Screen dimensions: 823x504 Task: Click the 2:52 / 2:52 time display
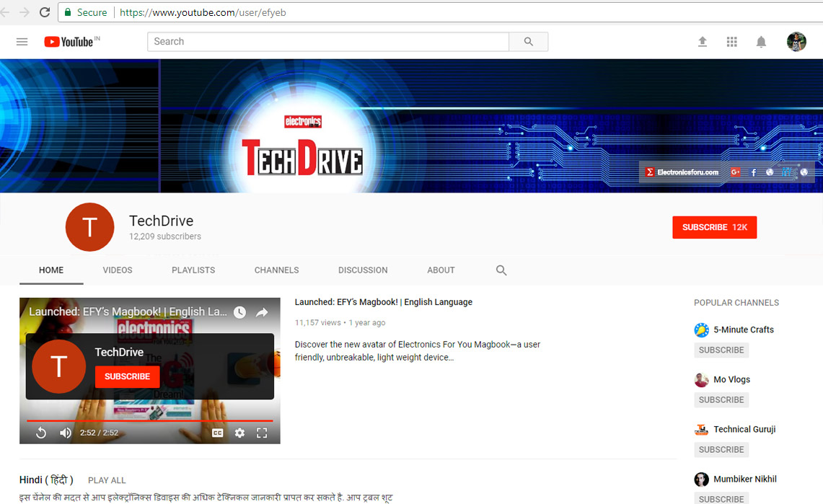coord(100,433)
